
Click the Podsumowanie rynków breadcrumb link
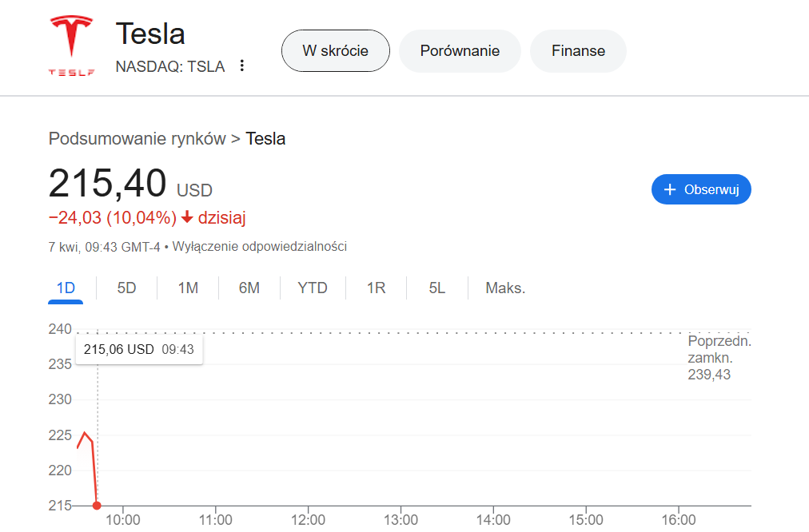click(x=137, y=139)
